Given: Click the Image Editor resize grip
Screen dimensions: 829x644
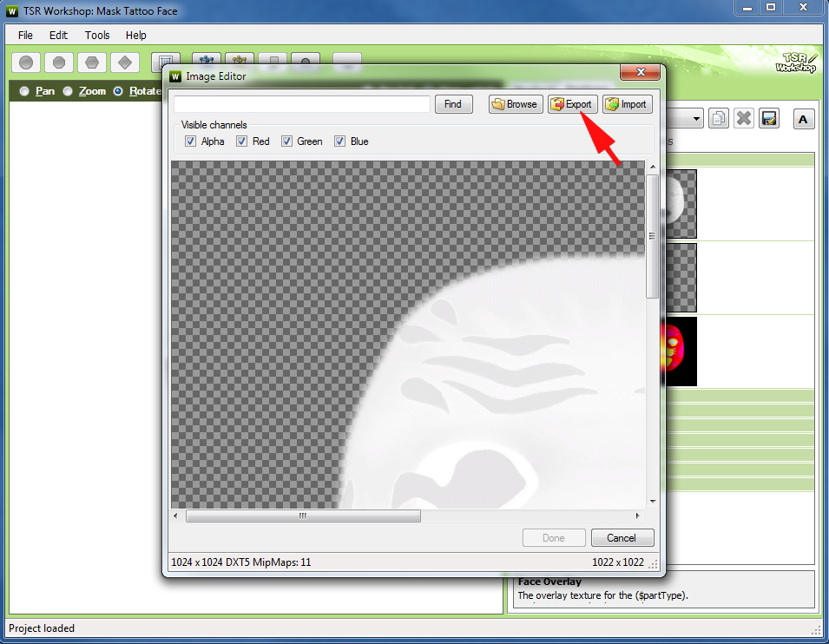Looking at the screenshot, I should [x=654, y=565].
